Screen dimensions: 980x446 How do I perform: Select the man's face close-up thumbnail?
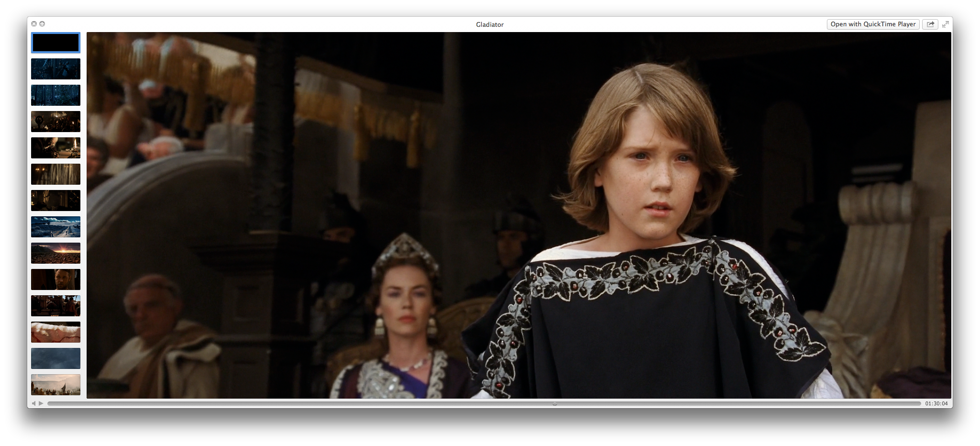pos(56,279)
